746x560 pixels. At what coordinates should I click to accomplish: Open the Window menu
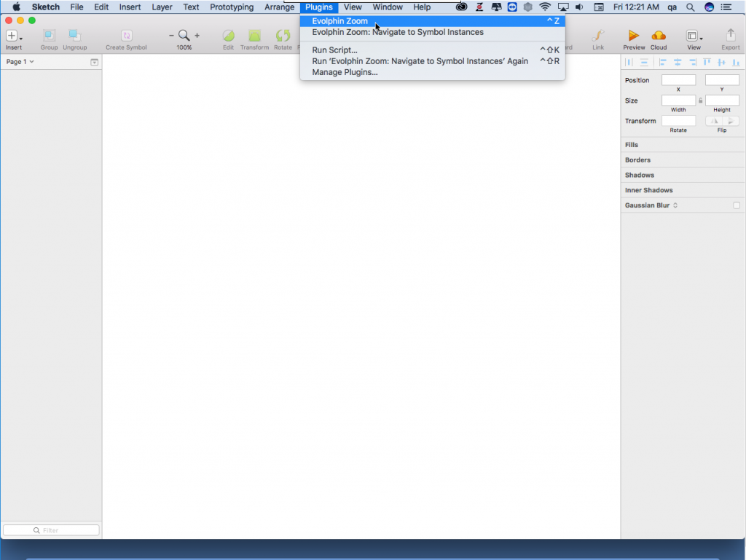388,7
